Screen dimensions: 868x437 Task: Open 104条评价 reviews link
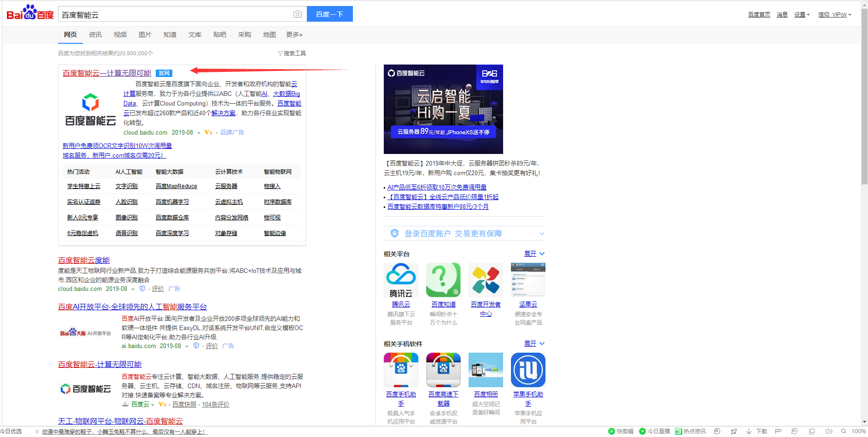click(x=216, y=404)
